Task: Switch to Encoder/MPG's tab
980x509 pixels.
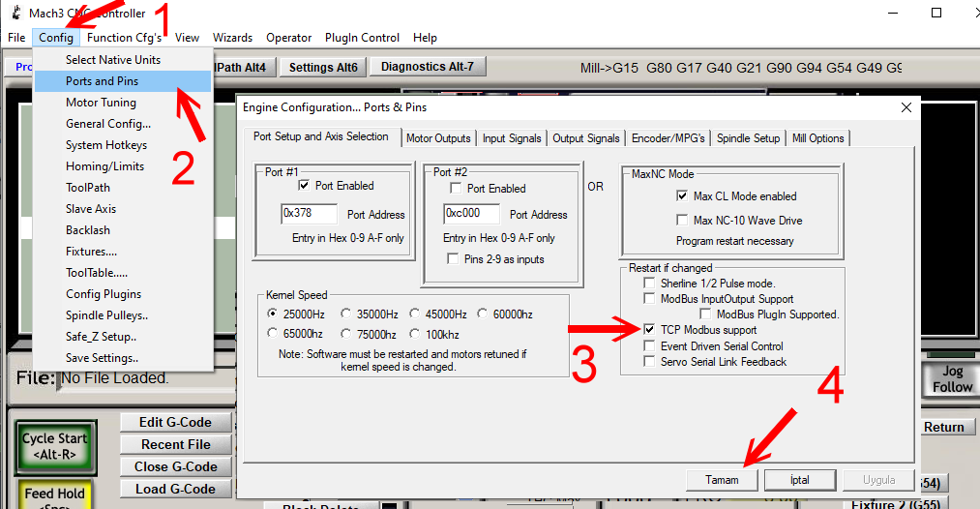Action: [x=668, y=138]
